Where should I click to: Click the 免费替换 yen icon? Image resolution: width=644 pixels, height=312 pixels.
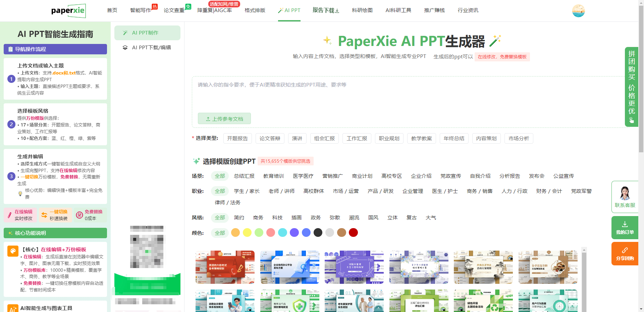pyautogui.click(x=79, y=215)
